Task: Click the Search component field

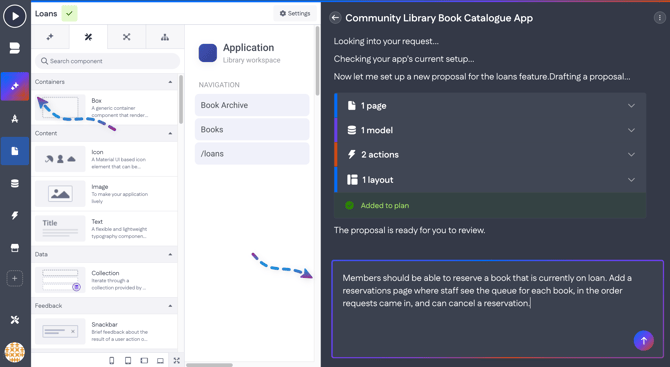Action: pos(107,61)
